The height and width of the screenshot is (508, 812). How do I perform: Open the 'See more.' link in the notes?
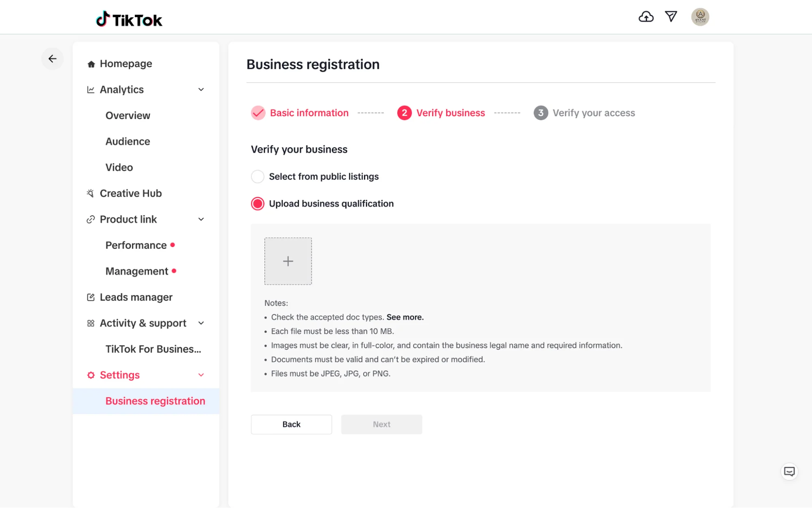click(405, 317)
